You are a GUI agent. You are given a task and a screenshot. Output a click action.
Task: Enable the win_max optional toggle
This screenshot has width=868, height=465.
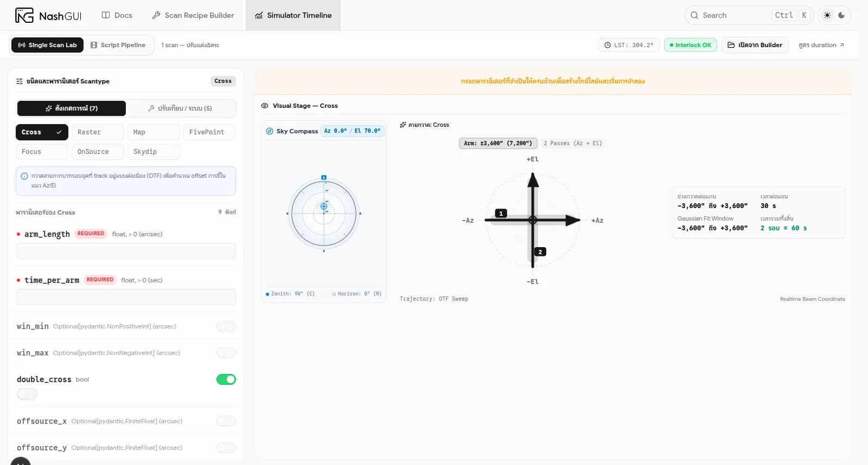click(x=226, y=353)
